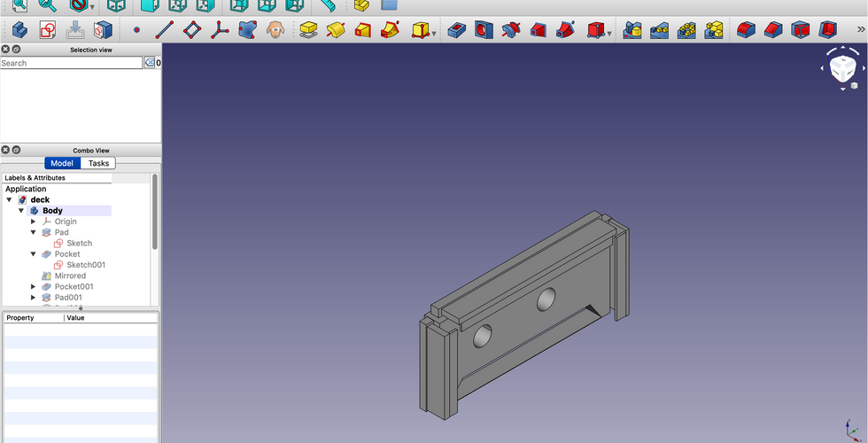The height and width of the screenshot is (443, 868).
Task: Select Pocket001 in the model tree
Action: pos(74,287)
